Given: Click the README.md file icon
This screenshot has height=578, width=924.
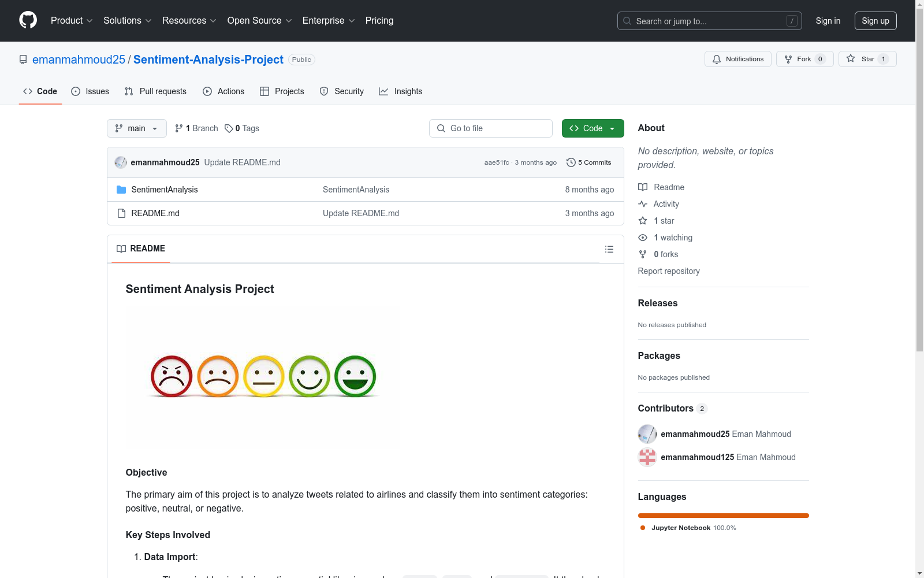Looking at the screenshot, I should [121, 213].
